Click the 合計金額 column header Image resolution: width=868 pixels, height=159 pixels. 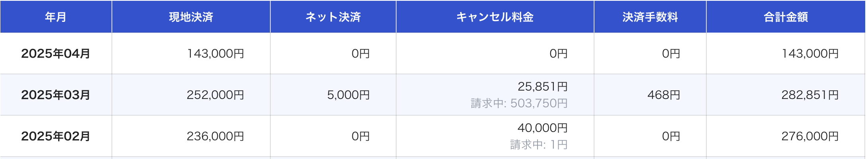coord(786,17)
